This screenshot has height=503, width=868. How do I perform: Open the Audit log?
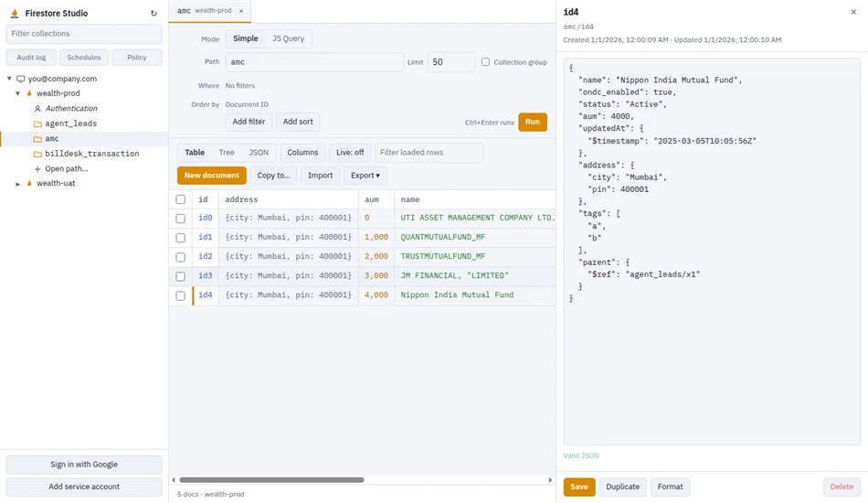click(x=31, y=57)
